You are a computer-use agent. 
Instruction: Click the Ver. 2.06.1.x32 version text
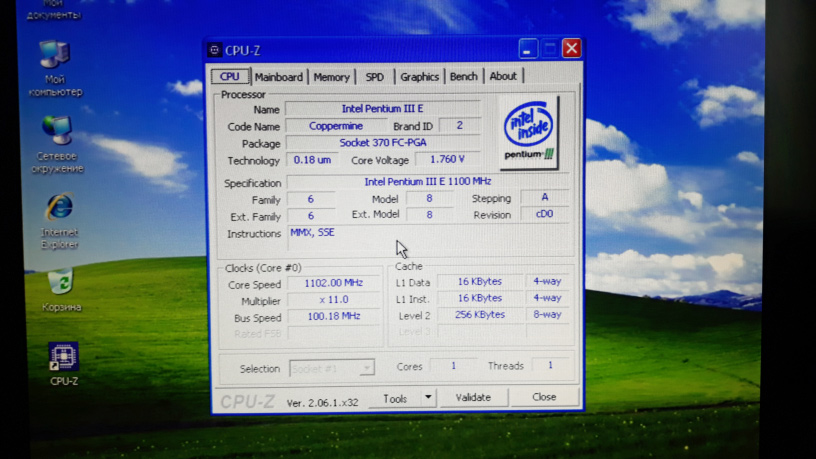[322, 403]
